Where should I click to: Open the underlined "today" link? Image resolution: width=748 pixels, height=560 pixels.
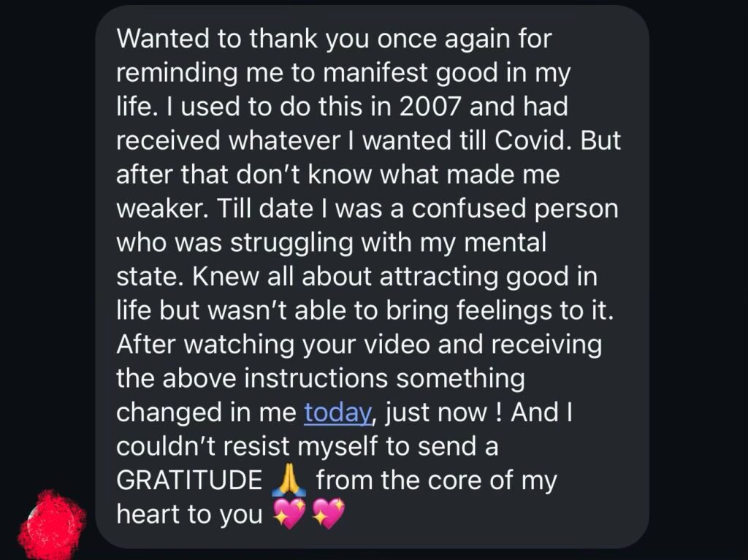pyautogui.click(x=337, y=413)
